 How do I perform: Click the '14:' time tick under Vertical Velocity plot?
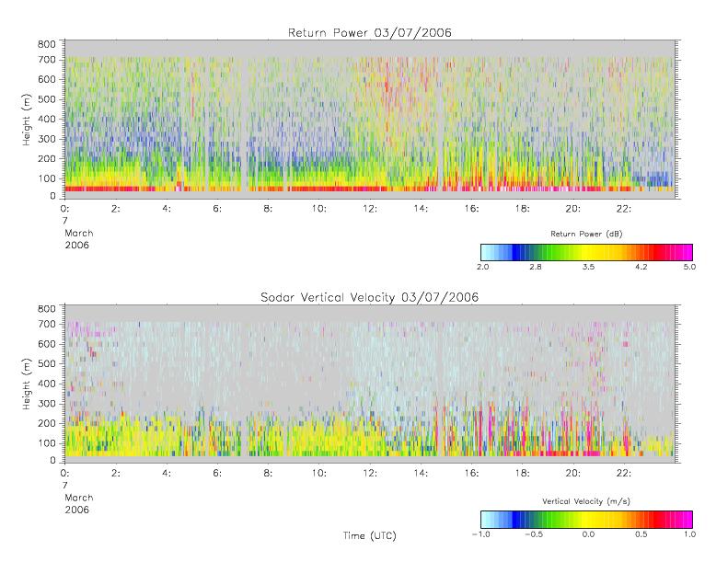coord(421,473)
